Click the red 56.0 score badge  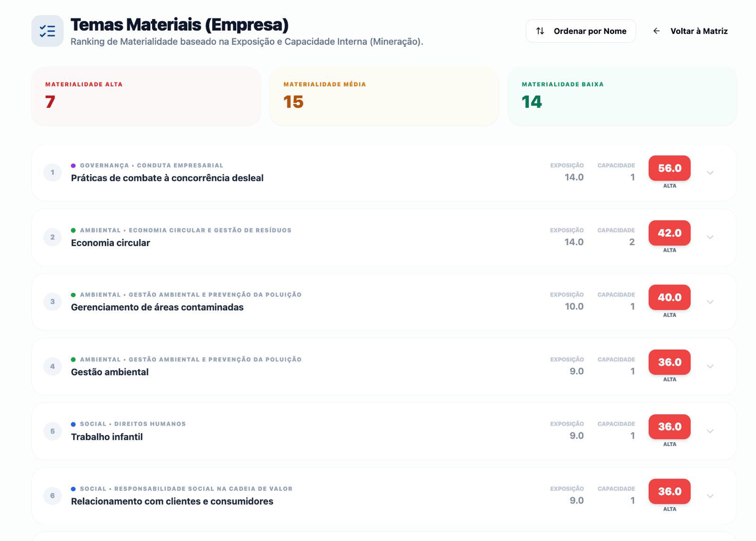[x=669, y=168]
